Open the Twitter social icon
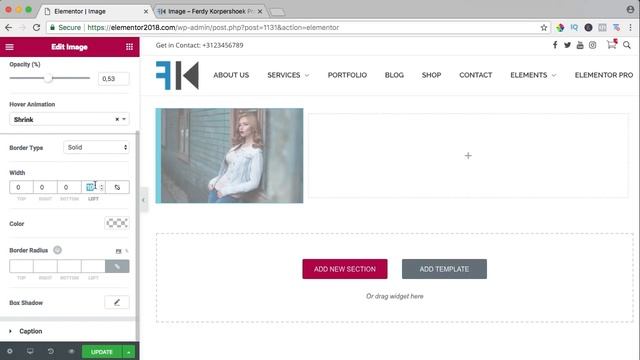The image size is (640, 360). point(567,45)
